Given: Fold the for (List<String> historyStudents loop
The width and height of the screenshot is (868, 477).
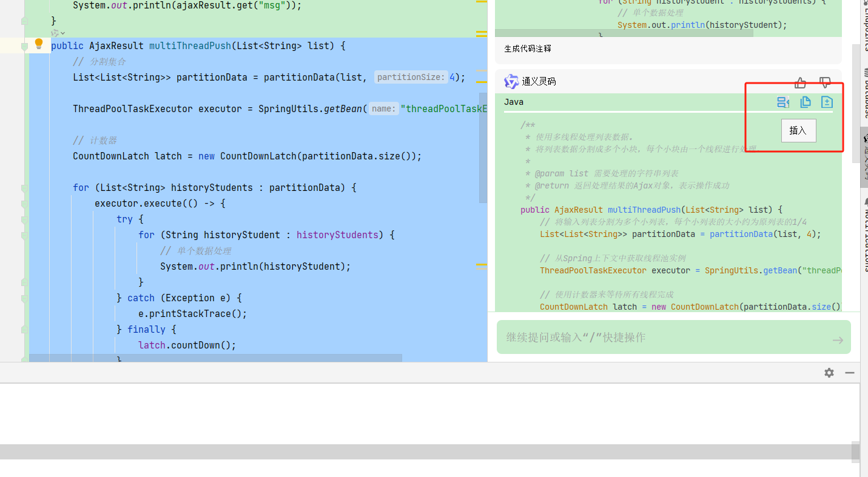Looking at the screenshot, I should 24,188.
